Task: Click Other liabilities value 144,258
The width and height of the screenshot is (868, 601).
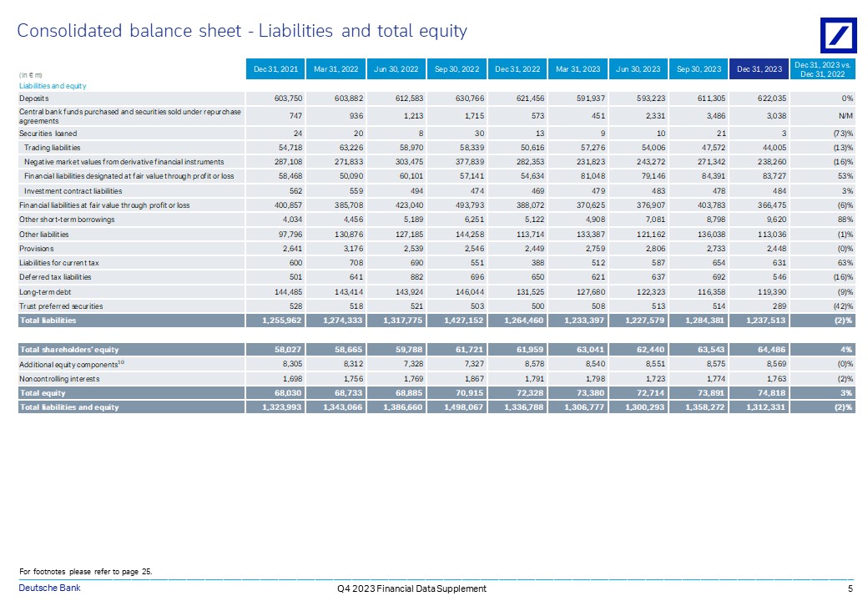Action: coord(470,235)
